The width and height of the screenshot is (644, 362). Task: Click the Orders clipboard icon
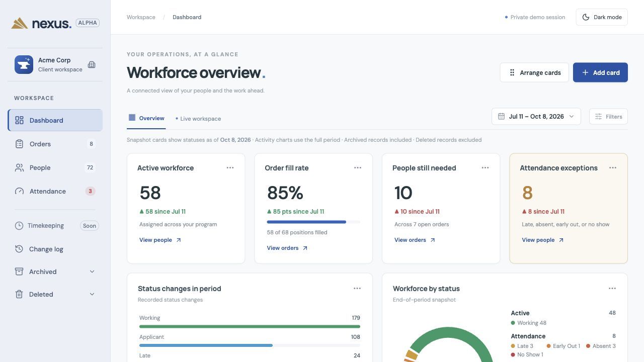pos(19,144)
